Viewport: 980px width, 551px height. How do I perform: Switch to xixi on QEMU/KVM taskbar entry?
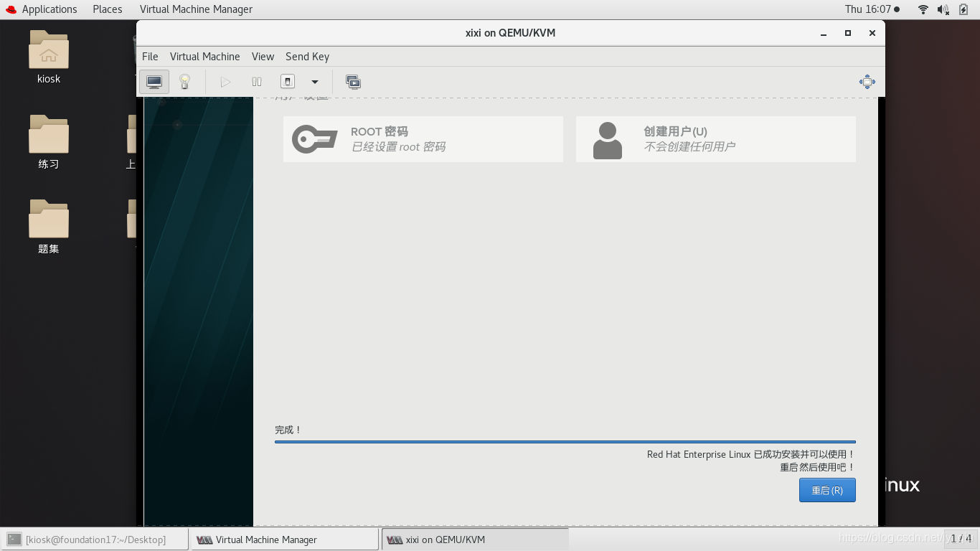point(475,540)
